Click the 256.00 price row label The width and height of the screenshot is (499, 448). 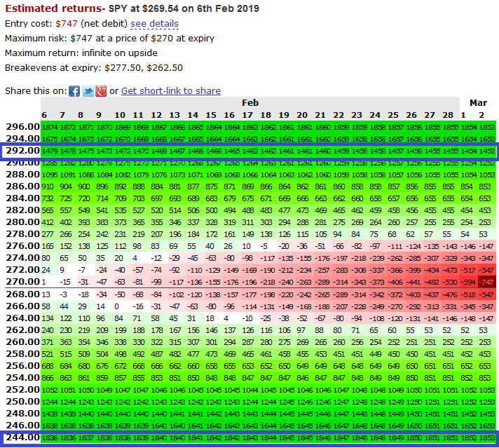click(x=22, y=366)
